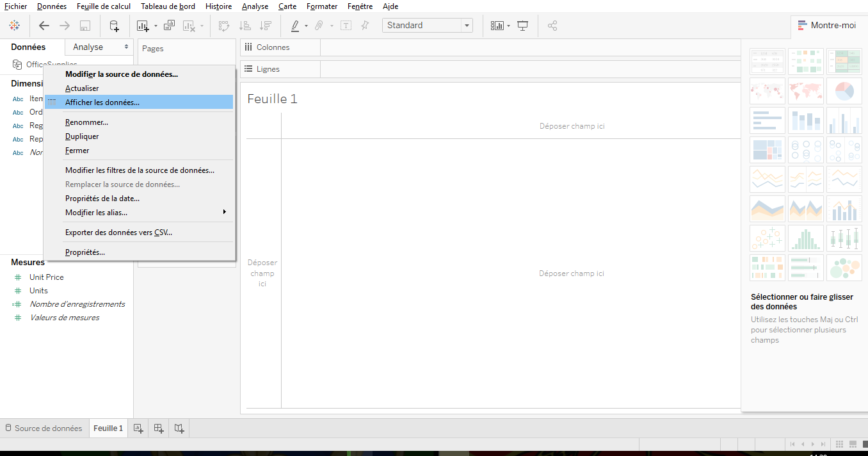The height and width of the screenshot is (456, 868).
Task: Click the duplicate worksheet toolbar icon
Action: tap(169, 26)
